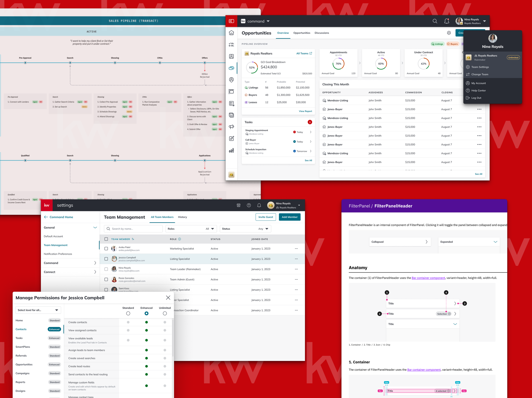Image resolution: width=532 pixels, height=398 pixels.
Task: Check the box for Nina Royals
Action: [106, 270]
